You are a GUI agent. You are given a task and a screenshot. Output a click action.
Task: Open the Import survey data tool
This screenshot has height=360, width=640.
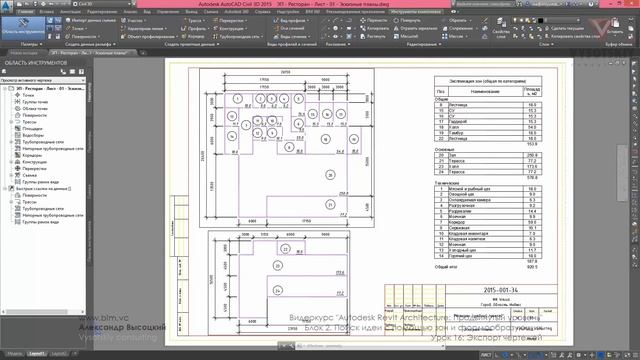click(x=91, y=20)
